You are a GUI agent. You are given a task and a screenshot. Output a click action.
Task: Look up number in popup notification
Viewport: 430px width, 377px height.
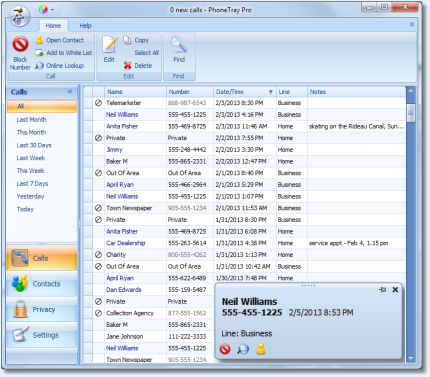(x=243, y=349)
